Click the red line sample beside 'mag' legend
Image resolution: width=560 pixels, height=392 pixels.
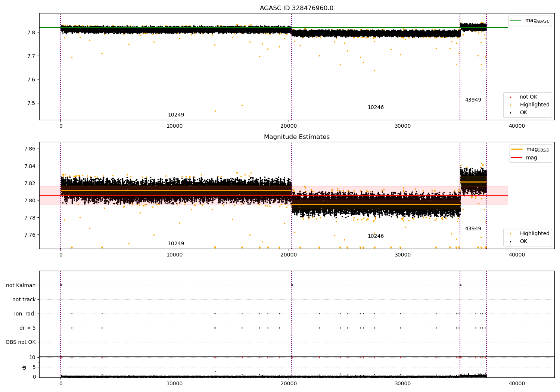point(517,158)
